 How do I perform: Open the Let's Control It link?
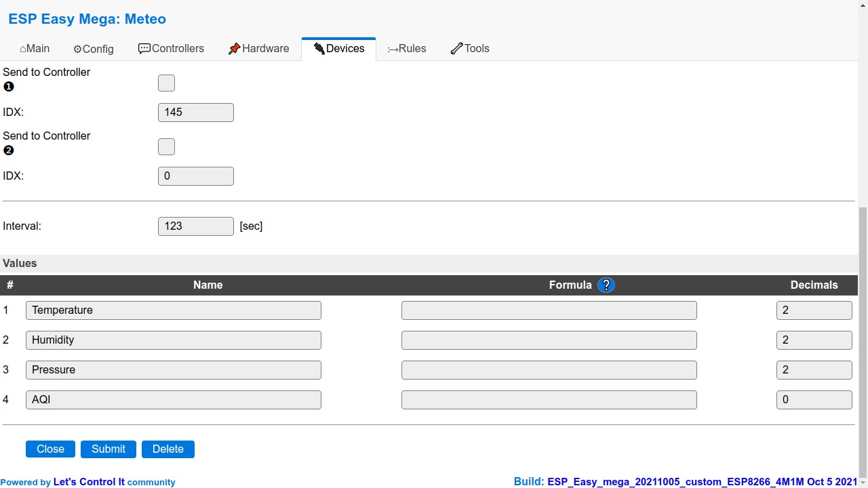89,482
